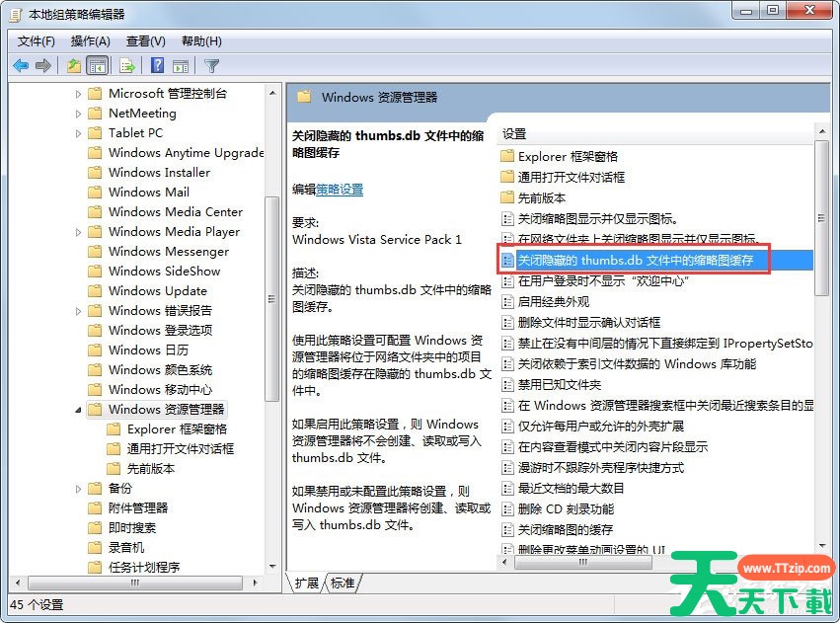Click the settings list horizontal scrollbar thumb
This screenshot has height=623, width=840.
tap(582, 562)
